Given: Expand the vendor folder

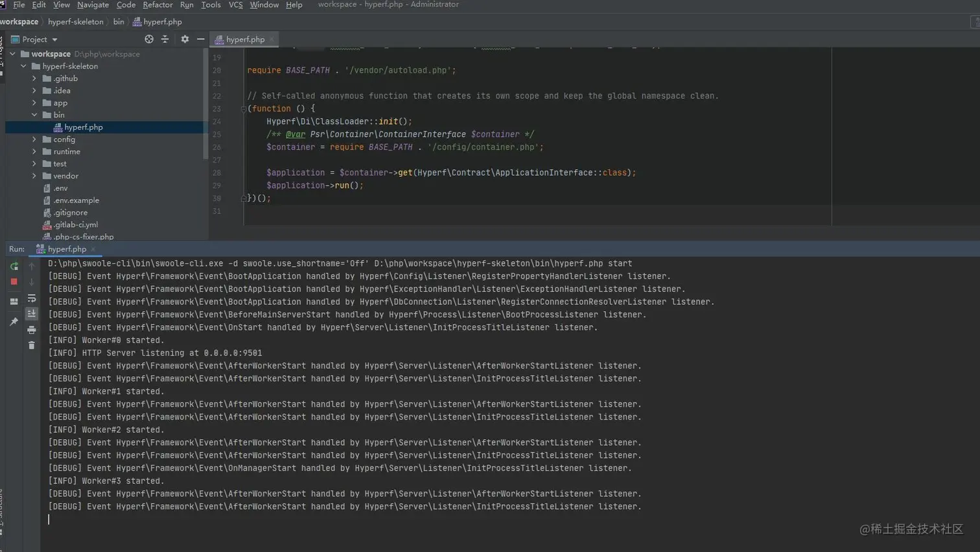Looking at the screenshot, I should click(34, 176).
